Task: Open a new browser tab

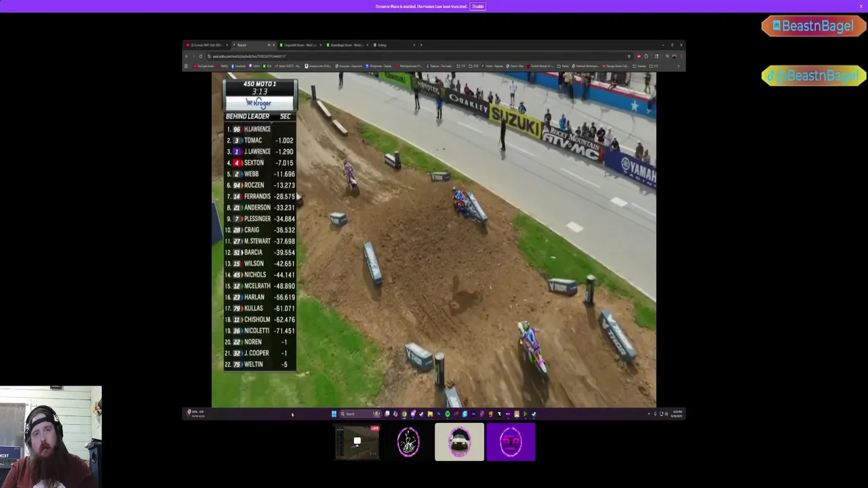Action: [421, 45]
